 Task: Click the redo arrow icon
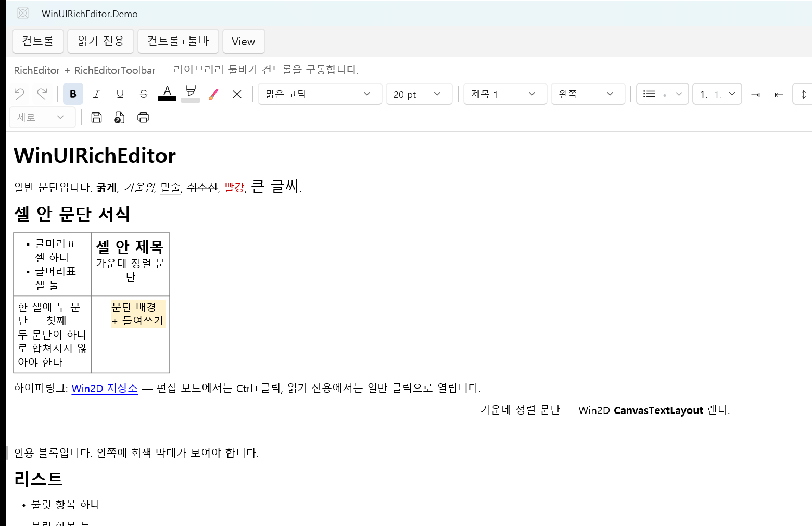[x=42, y=94]
